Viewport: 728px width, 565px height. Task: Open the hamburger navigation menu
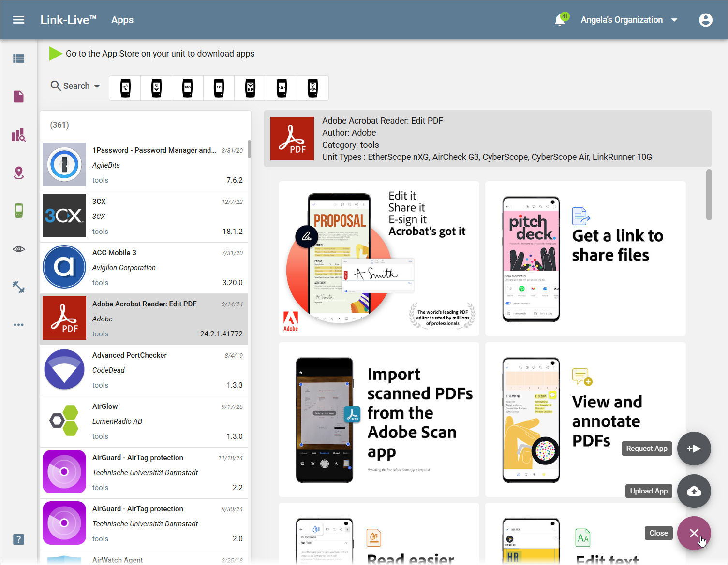[18, 20]
